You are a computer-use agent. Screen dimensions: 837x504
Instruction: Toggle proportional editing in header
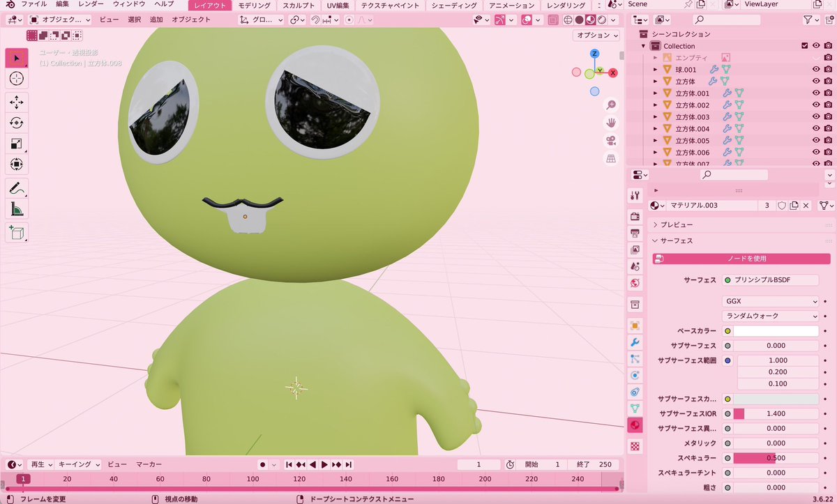[x=351, y=20]
